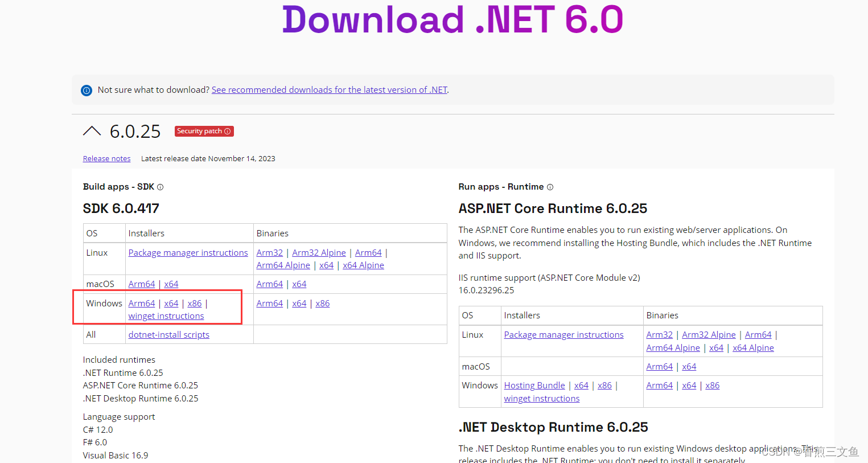Download ASP.NET Runtime Windows x86 binary
Image resolution: width=868 pixels, height=463 pixels.
pyautogui.click(x=713, y=386)
